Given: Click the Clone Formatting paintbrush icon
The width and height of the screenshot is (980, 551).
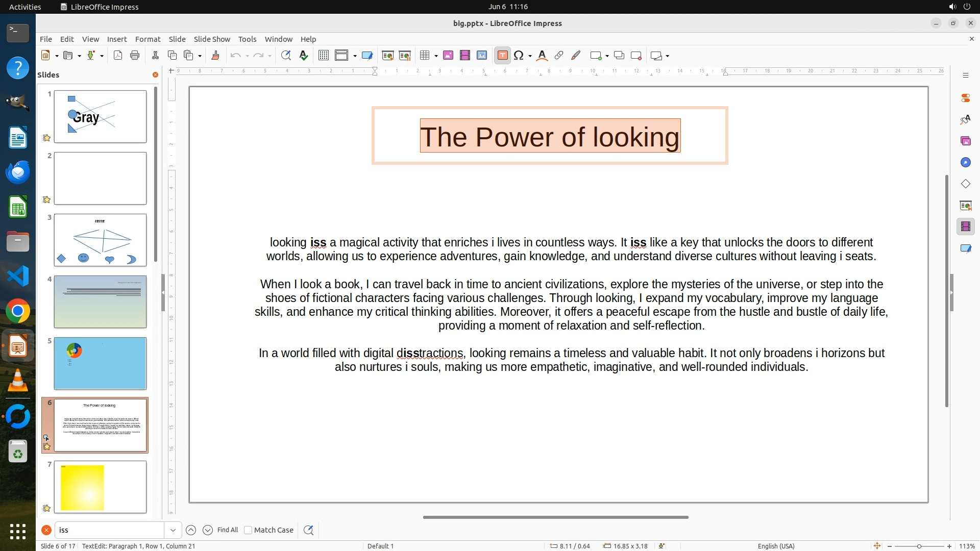Looking at the screenshot, I should pyautogui.click(x=215, y=56).
